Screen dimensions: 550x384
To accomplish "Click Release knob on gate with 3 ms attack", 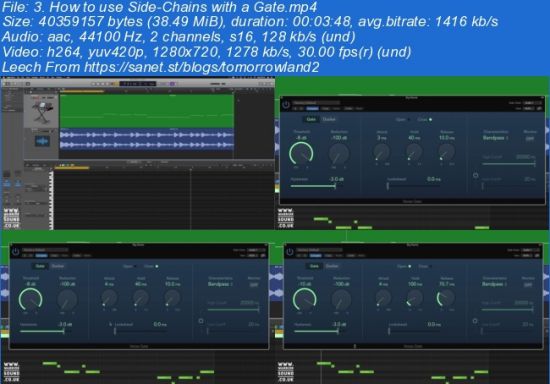I will (447, 152).
